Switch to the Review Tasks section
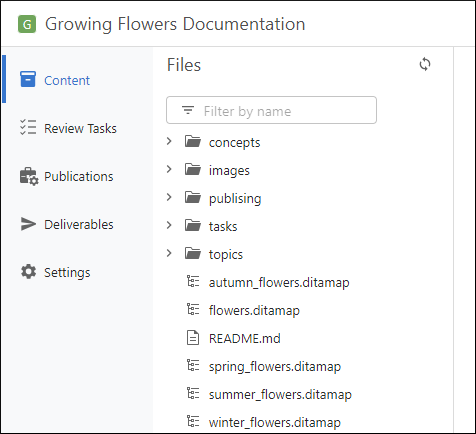The height and width of the screenshot is (434, 476). [x=80, y=128]
